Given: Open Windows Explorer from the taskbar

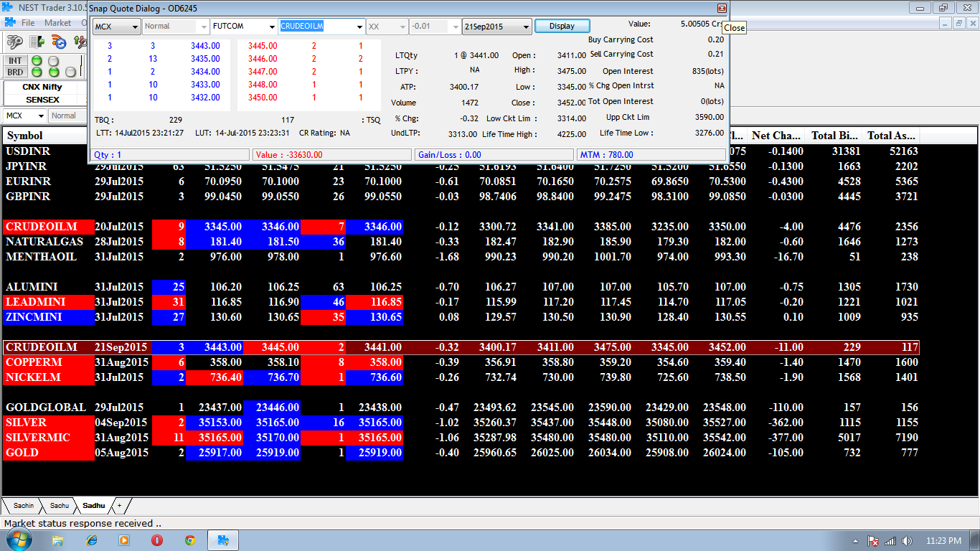Looking at the screenshot, I should (x=58, y=540).
